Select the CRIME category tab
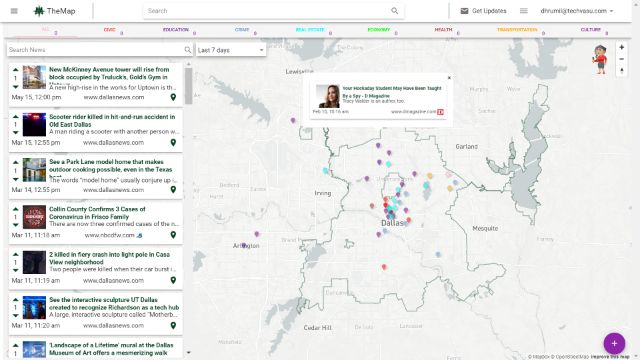The height and width of the screenshot is (360, 640). (x=242, y=30)
